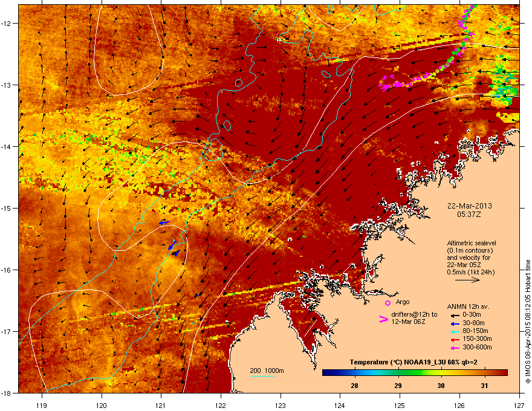Click the colorbar tick label 28
The image size is (532, 411).
click(354, 386)
